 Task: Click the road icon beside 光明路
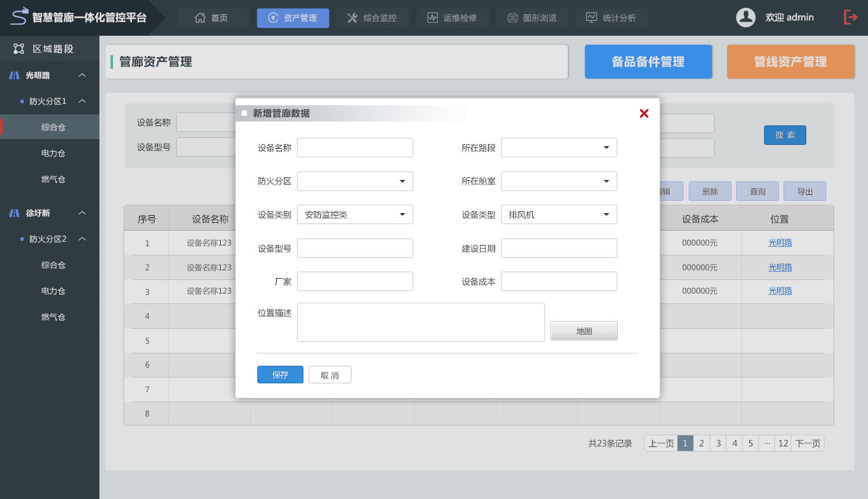point(14,75)
